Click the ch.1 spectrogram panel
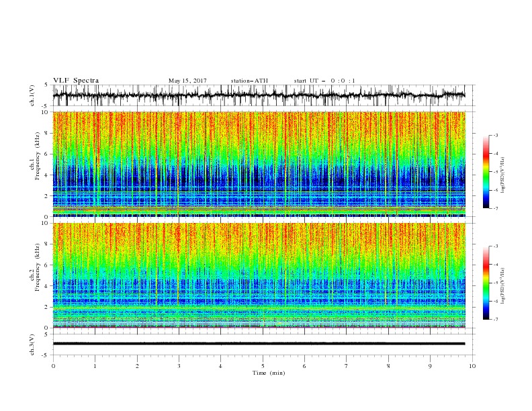 [x=259, y=164]
